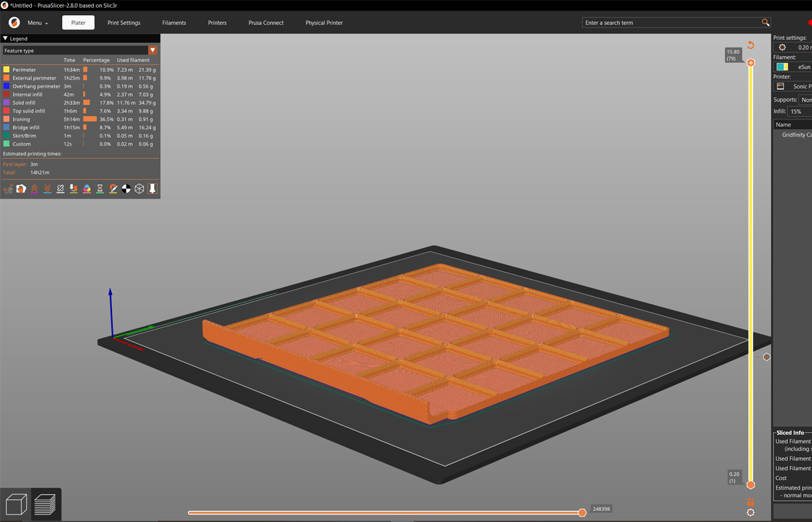812x522 pixels.
Task: Open the Feature type dropdown
Action: coord(153,50)
